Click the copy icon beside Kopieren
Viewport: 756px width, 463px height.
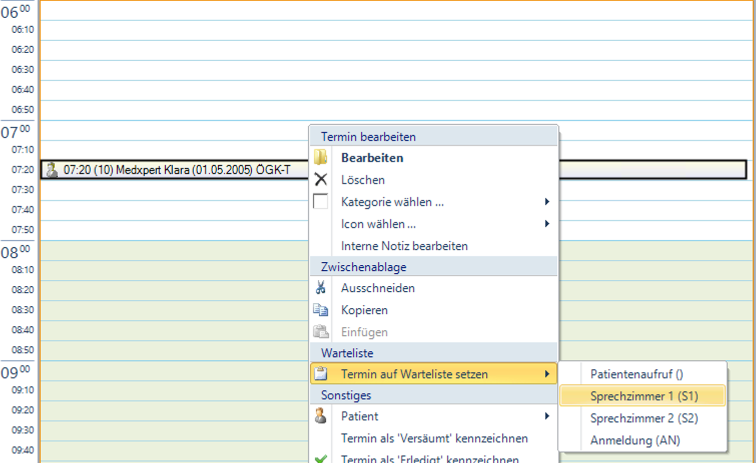321,310
